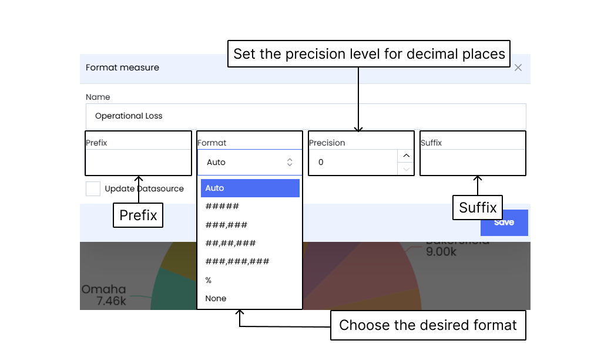The width and height of the screenshot is (611, 364).
Task: Toggle the Update Datasource checkbox
Action: pos(93,189)
